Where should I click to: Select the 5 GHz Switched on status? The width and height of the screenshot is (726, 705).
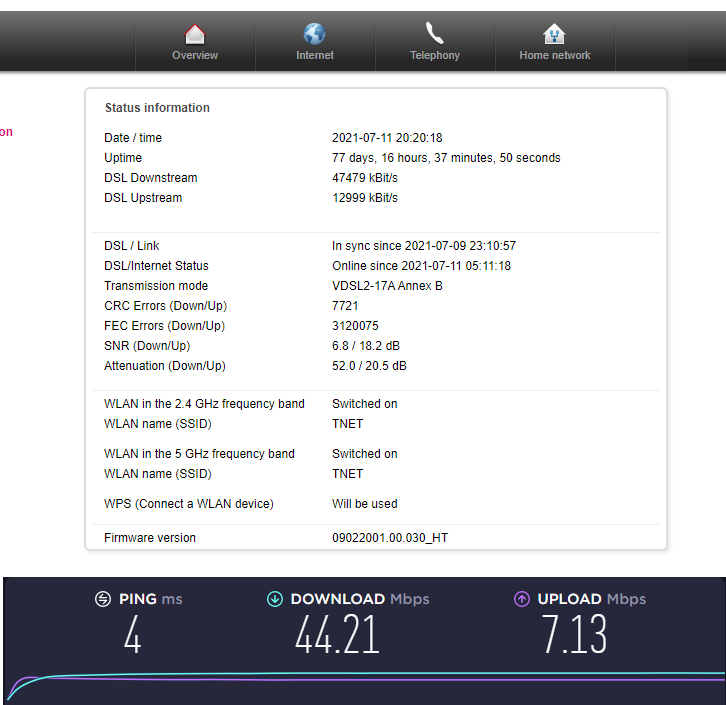pos(364,454)
